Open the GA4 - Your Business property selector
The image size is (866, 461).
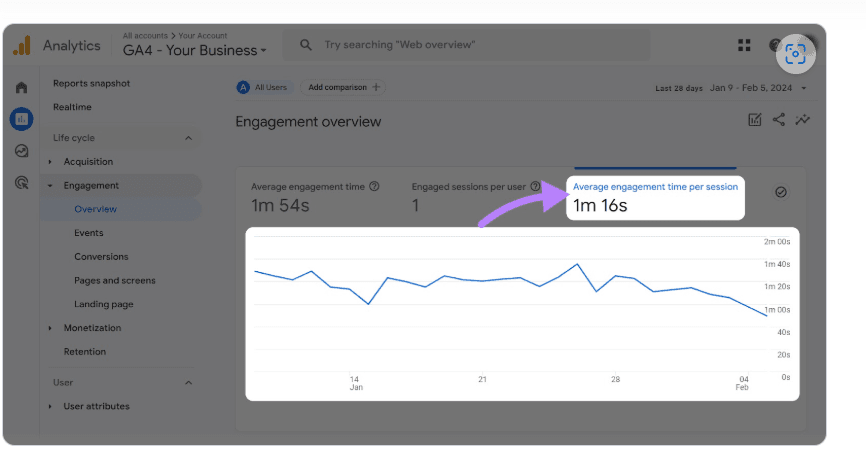pos(194,50)
